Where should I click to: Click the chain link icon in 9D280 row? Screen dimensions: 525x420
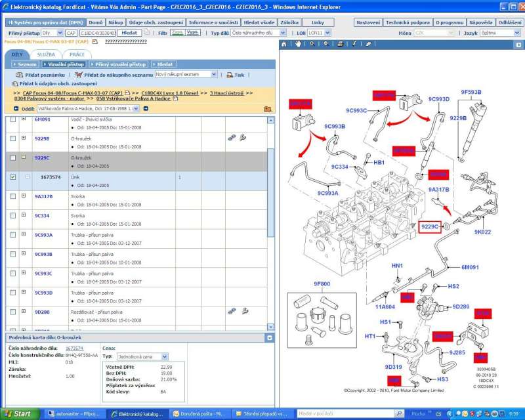point(232,311)
